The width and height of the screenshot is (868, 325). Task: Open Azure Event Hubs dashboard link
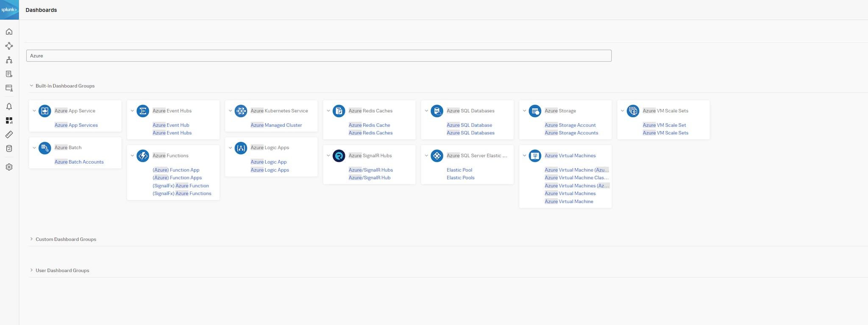point(172,133)
